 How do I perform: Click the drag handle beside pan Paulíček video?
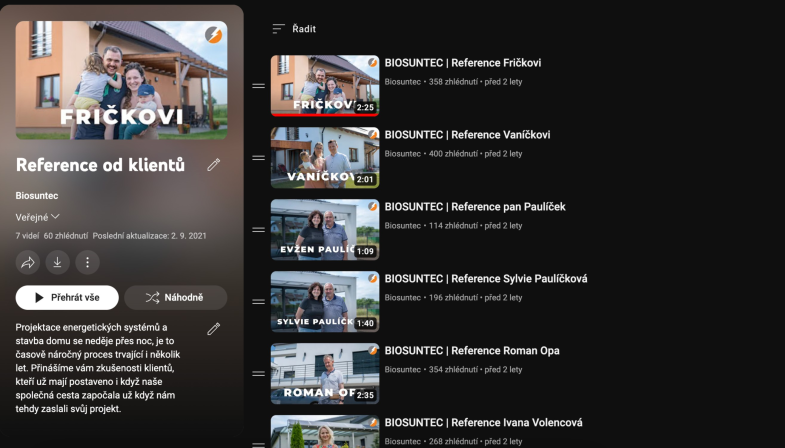tap(258, 230)
